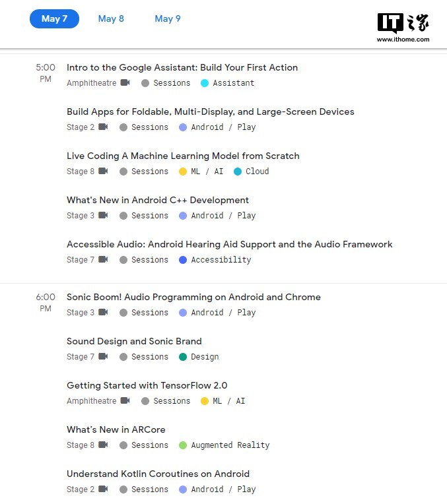Click camera icon next to Amphitheatre for Google Assistant session
Viewport: 447px width, 504px height.
[x=125, y=83]
